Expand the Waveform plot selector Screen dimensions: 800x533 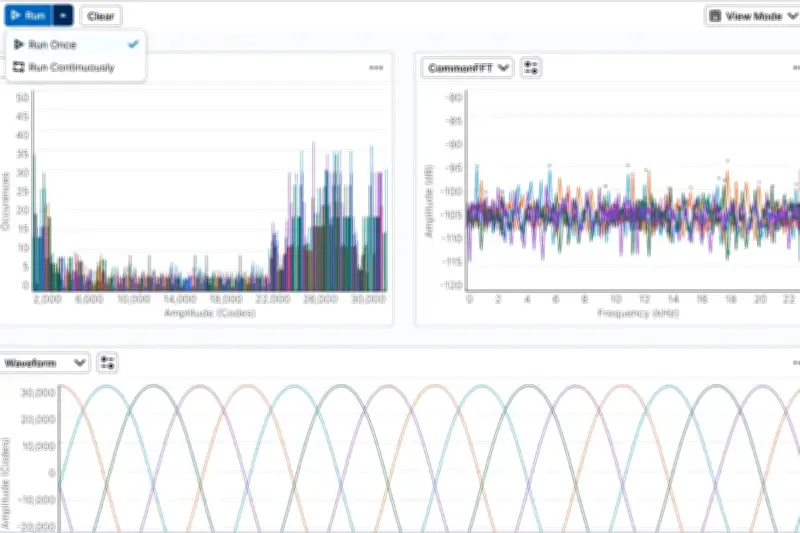44,363
